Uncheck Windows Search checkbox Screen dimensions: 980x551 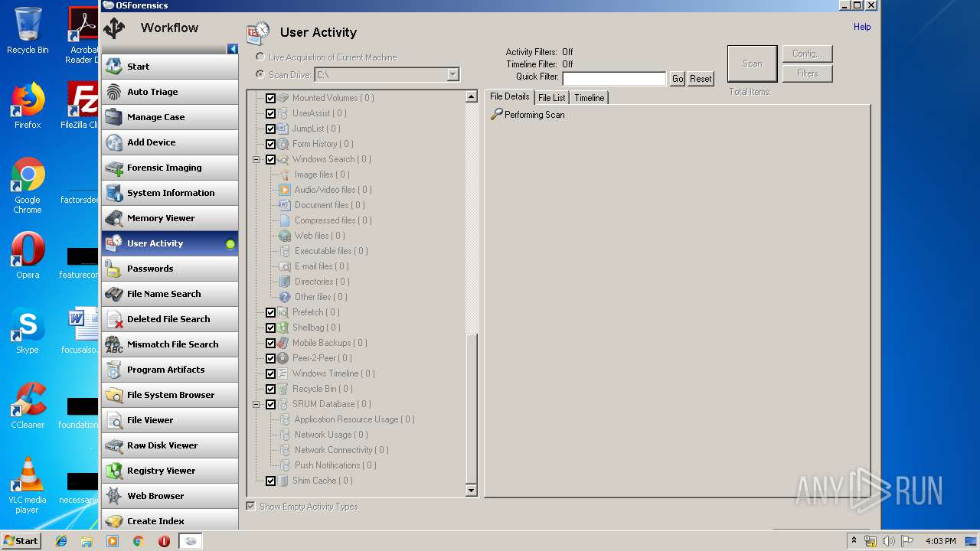click(x=270, y=159)
